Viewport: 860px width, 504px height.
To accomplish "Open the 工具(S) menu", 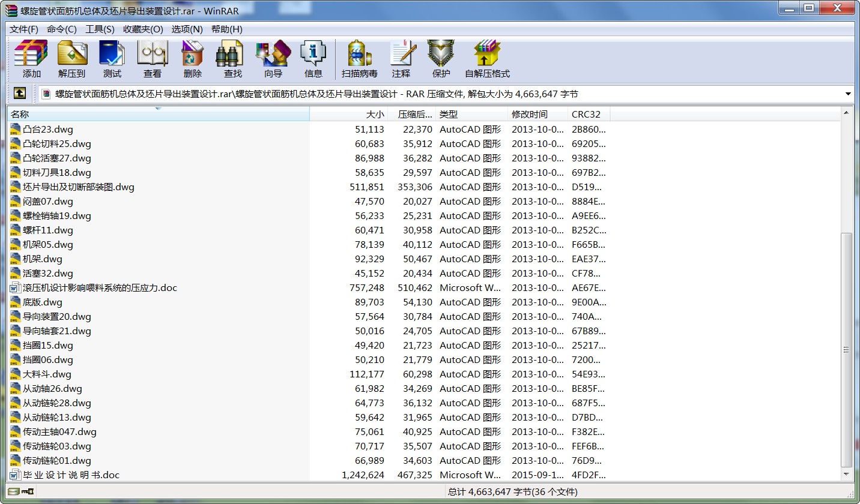I will 100,29.
